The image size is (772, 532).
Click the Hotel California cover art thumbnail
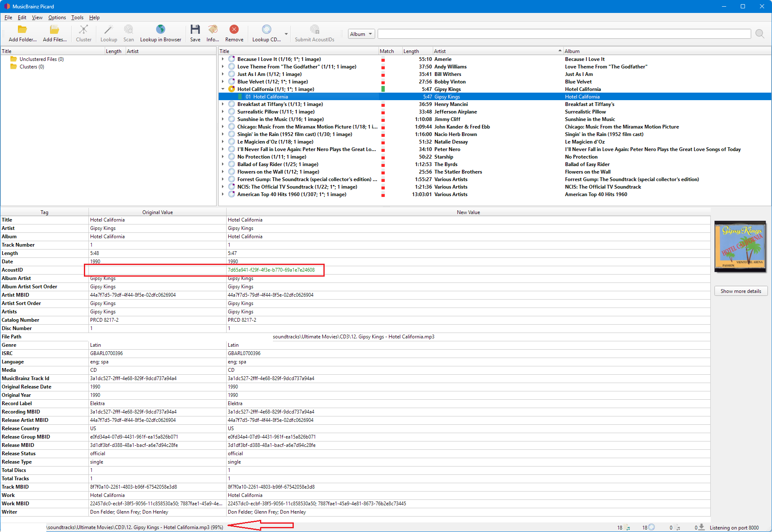[x=740, y=247]
